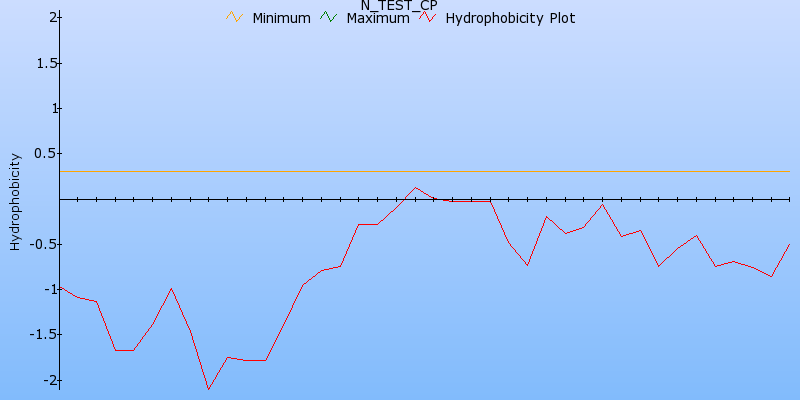
Task: Click the orange Minimum legend line icon
Action: click(235, 17)
